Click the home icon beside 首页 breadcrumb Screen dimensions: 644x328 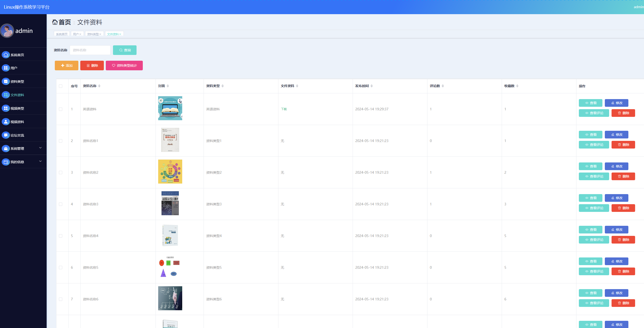pos(55,22)
